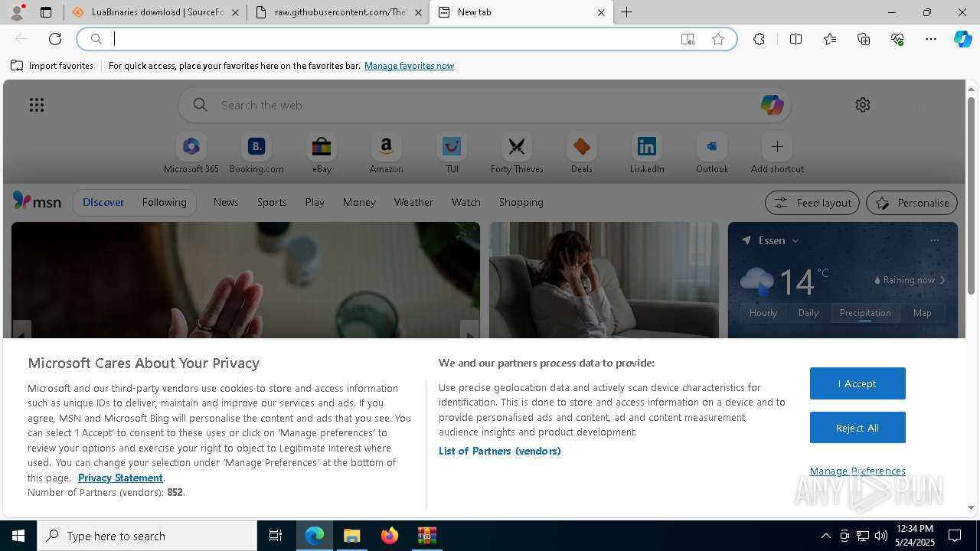The width and height of the screenshot is (980, 551).
Task: Click the Refresh page icon
Action: click(x=55, y=39)
